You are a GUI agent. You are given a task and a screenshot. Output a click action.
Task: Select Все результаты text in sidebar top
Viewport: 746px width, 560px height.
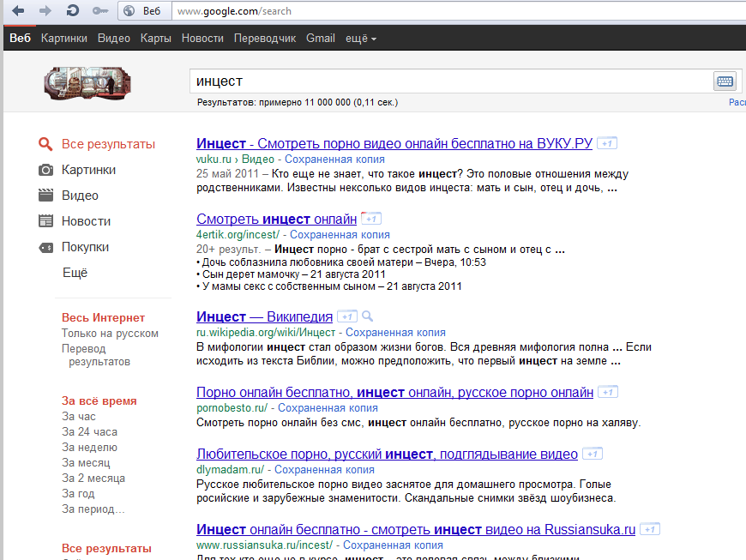pyautogui.click(x=108, y=144)
